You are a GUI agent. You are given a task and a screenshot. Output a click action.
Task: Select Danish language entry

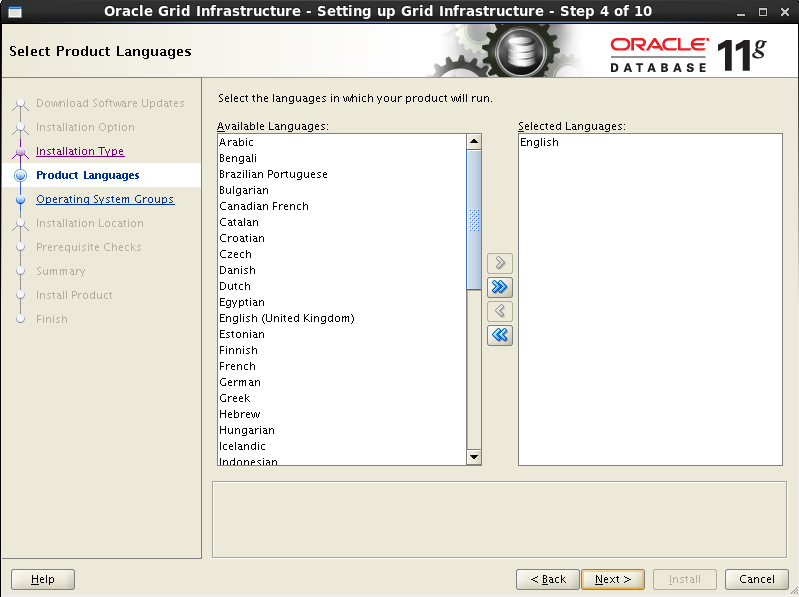(341, 270)
